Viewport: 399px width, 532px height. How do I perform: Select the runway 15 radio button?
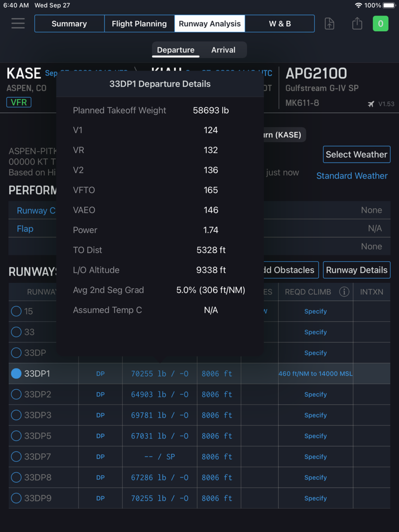coord(16,311)
